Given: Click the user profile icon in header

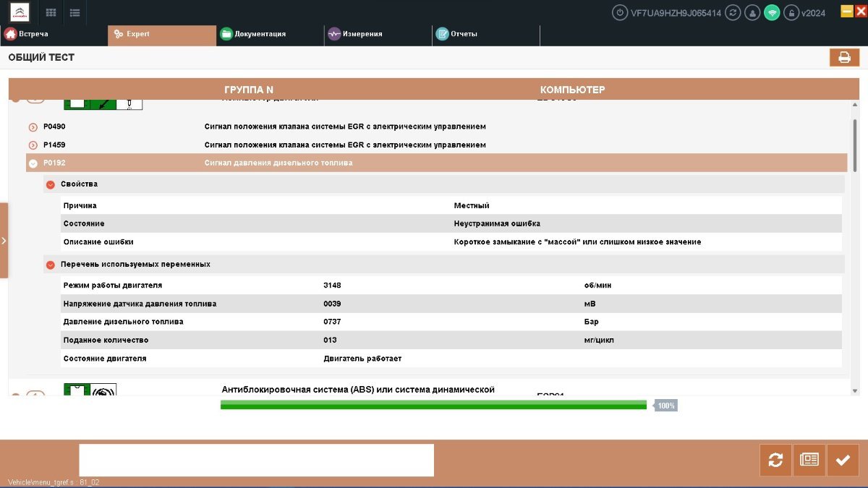Looking at the screenshot, I should (753, 12).
